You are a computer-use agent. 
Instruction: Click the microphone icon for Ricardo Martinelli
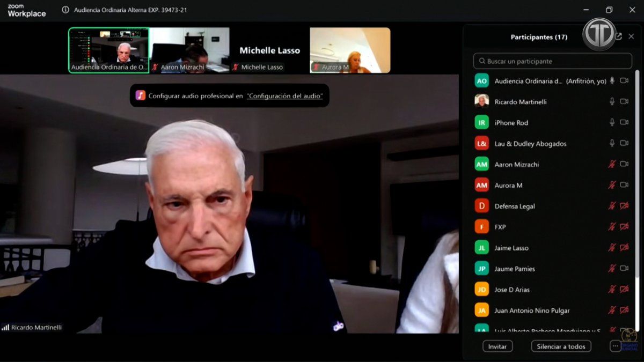coord(612,101)
